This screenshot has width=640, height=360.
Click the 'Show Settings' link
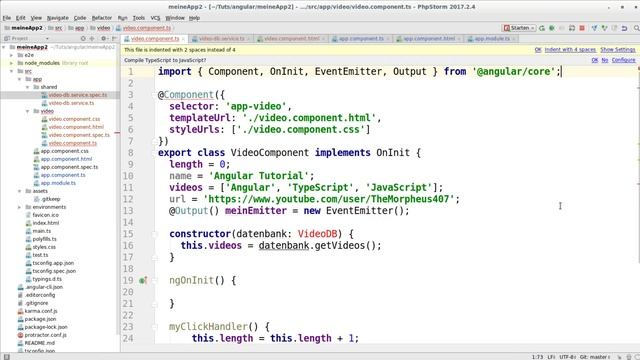coord(618,50)
